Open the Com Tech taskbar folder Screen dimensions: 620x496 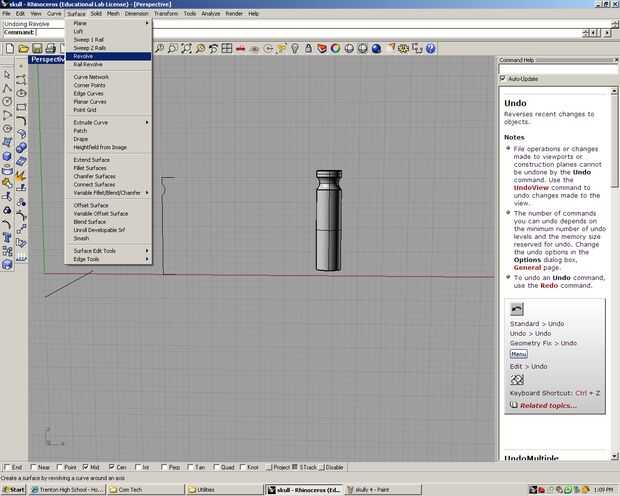pyautogui.click(x=145, y=490)
